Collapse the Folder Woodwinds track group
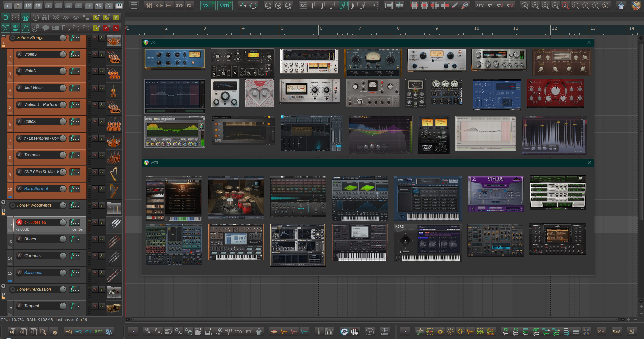 point(3,202)
